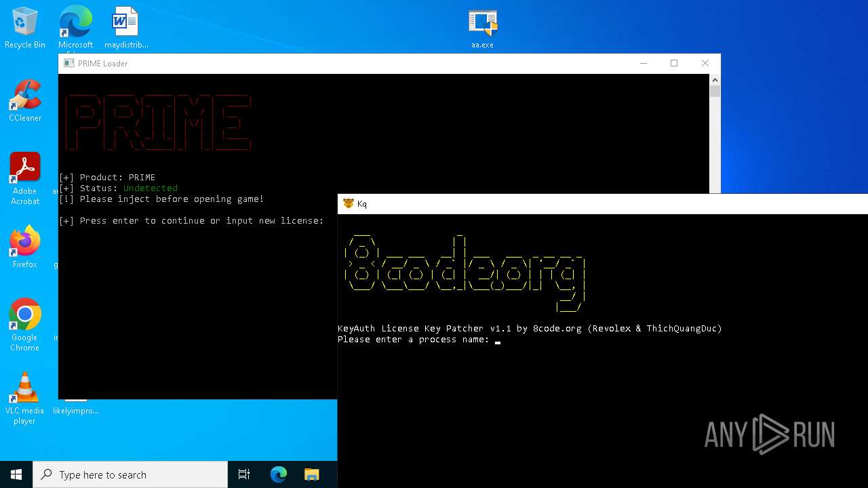
Task: Open Firefox desktop shortcut
Action: coord(25,247)
